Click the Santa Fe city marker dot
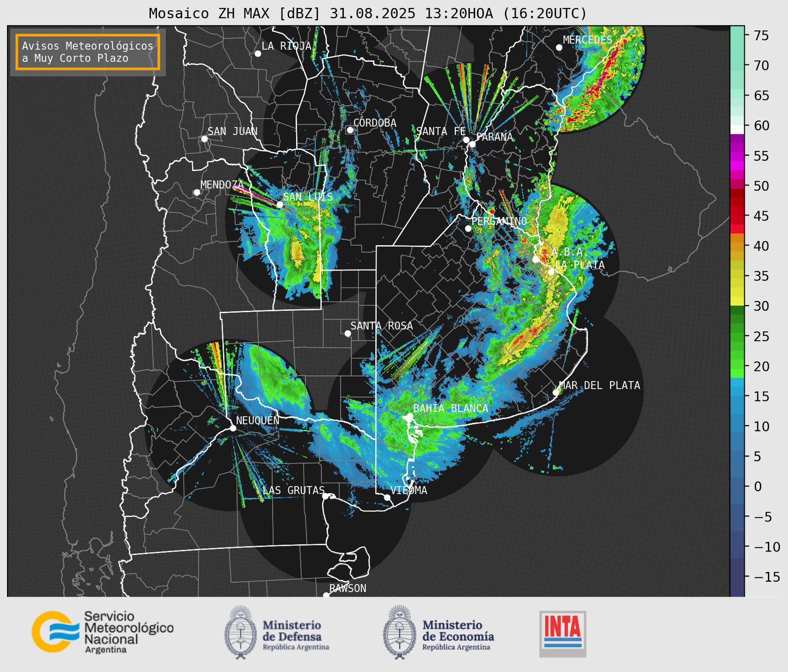The height and width of the screenshot is (672, 788). coord(466,140)
